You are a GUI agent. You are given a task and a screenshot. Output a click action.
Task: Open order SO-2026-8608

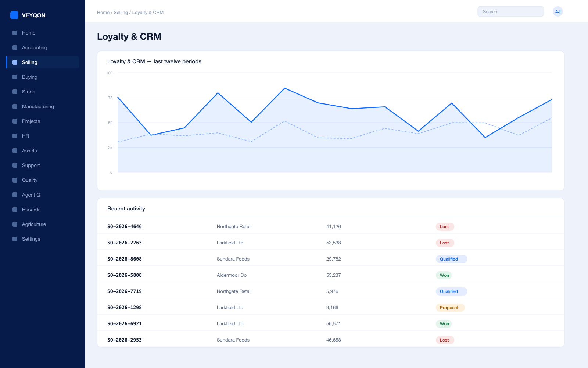click(x=125, y=259)
